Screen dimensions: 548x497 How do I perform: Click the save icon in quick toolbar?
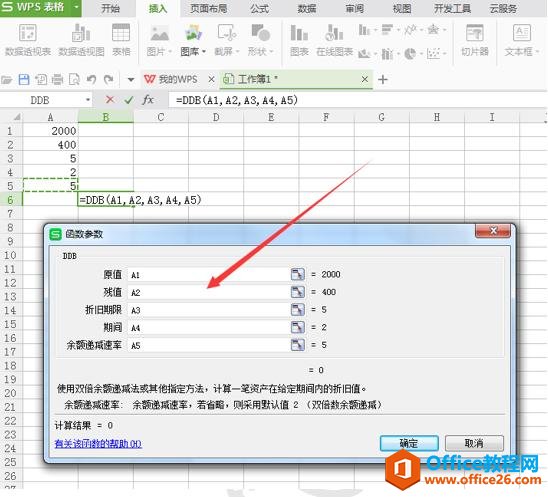click(24, 80)
